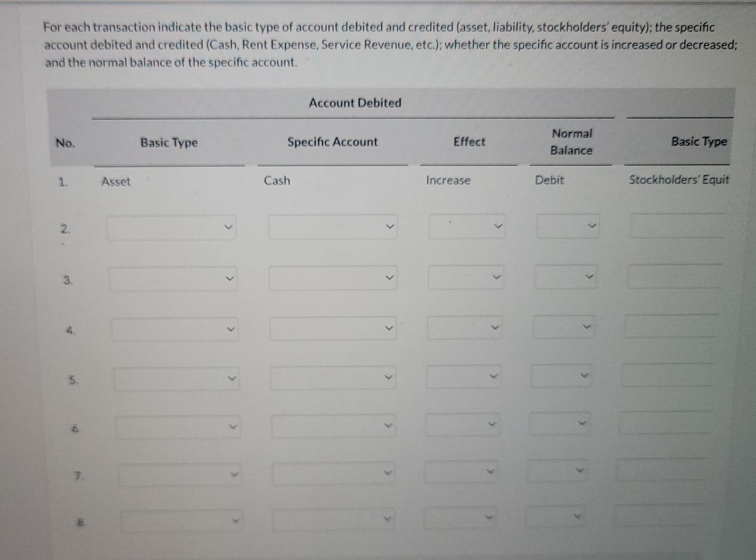Expand Basic Type dropdown in row 3

click(x=173, y=279)
